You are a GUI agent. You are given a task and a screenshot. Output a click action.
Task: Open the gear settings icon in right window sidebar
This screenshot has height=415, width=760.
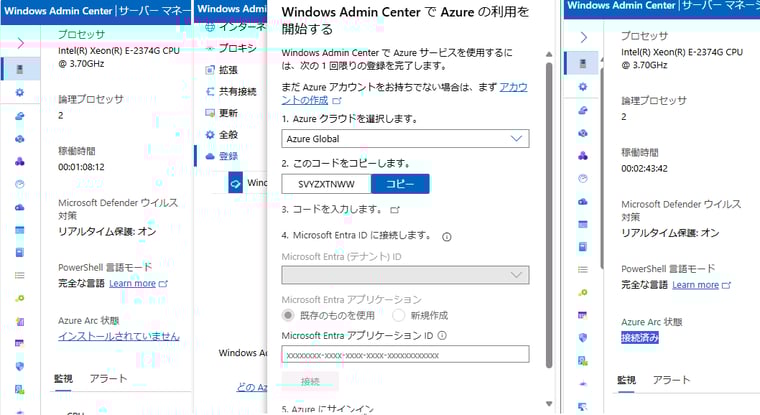click(x=583, y=86)
